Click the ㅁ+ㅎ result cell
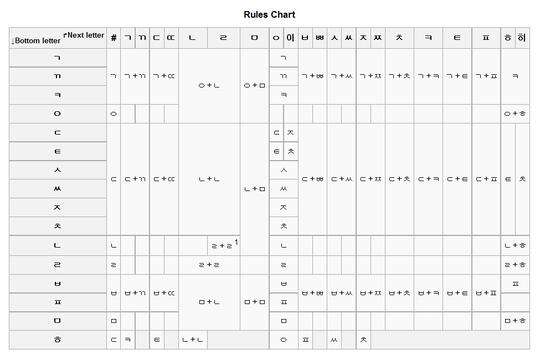 pos(515,321)
